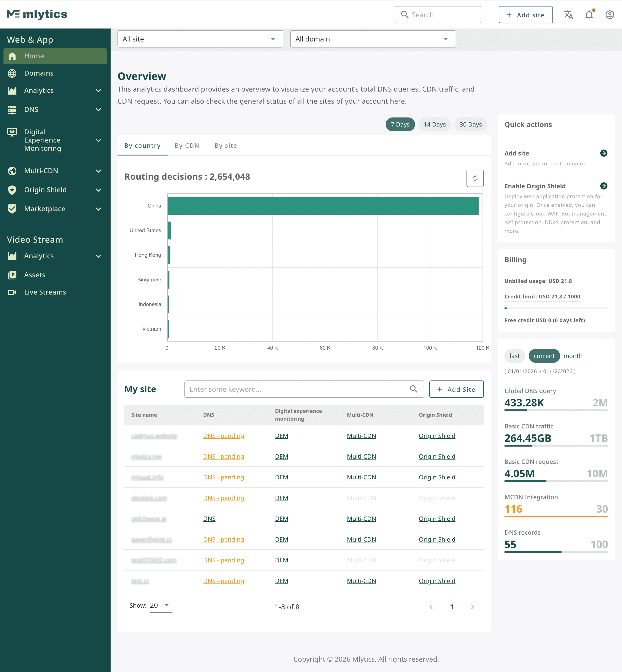Select the 14 Days range toggle
Screen dimensions: 622x672
[434, 125]
